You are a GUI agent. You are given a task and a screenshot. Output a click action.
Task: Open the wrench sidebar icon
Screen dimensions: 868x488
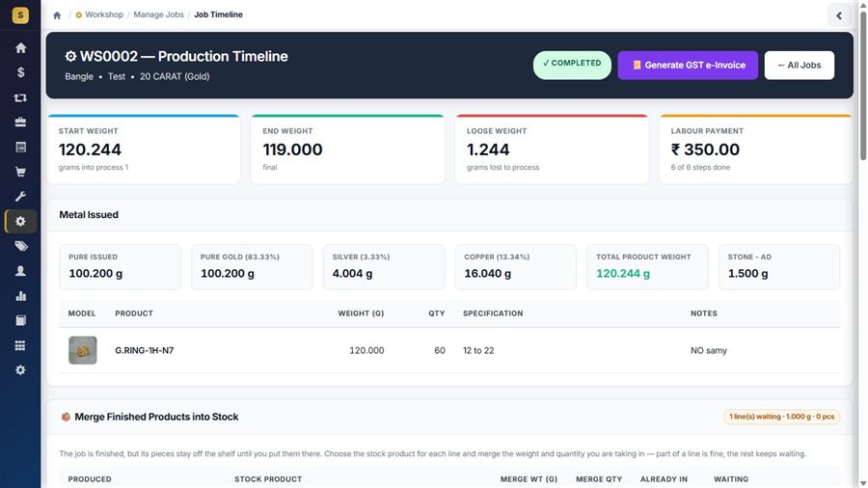pos(20,197)
